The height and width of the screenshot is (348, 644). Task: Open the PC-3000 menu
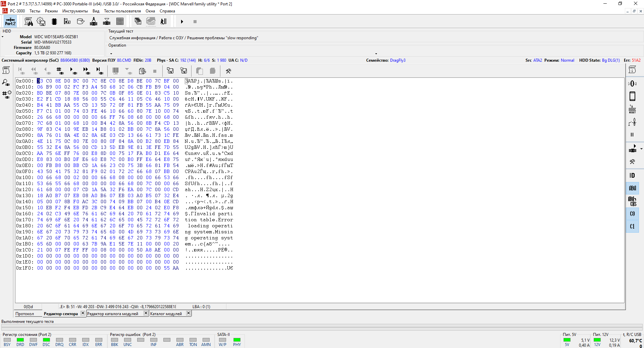pyautogui.click(x=17, y=11)
